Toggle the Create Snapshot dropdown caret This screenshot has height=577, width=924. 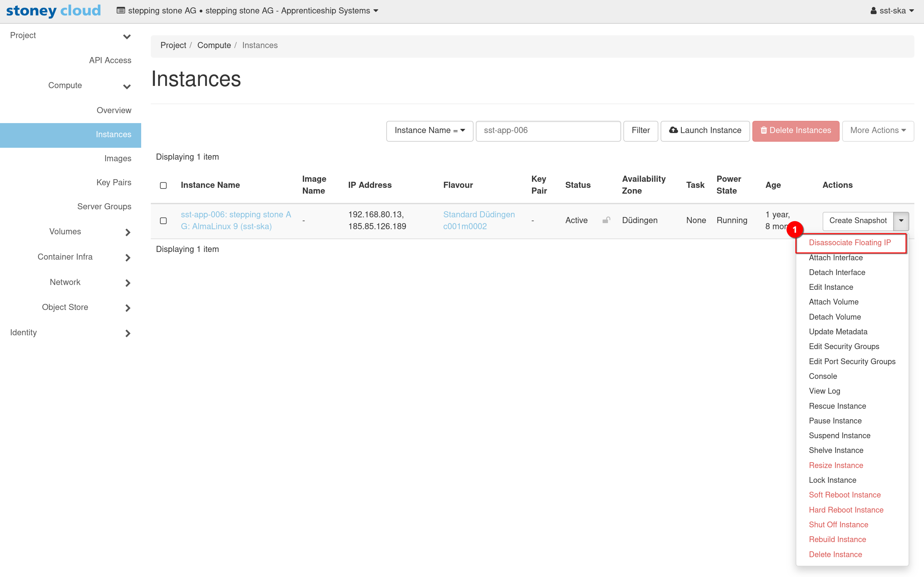point(901,221)
